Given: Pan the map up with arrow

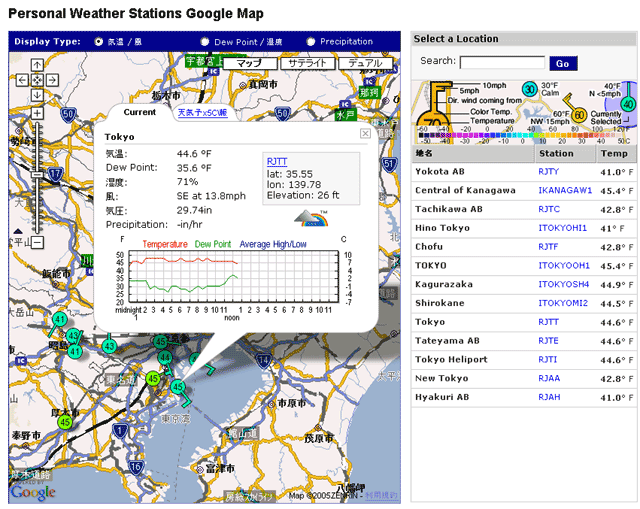Looking at the screenshot, I should click(37, 65).
